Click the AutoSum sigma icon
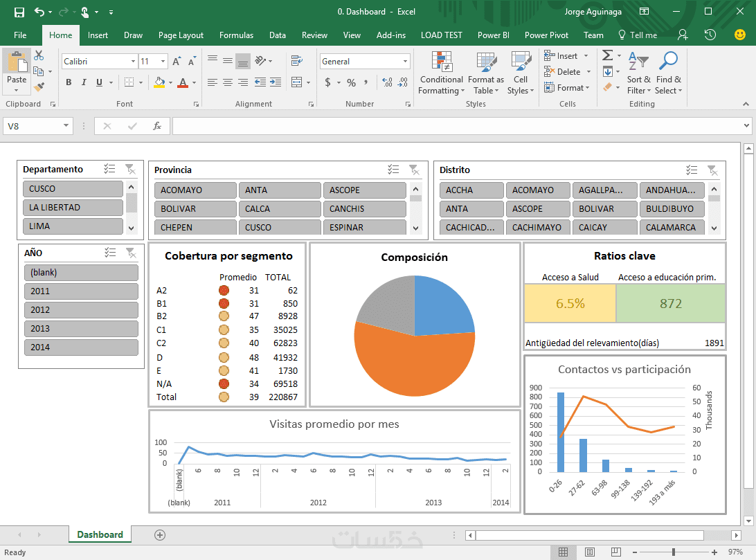756x560 pixels. pos(607,55)
